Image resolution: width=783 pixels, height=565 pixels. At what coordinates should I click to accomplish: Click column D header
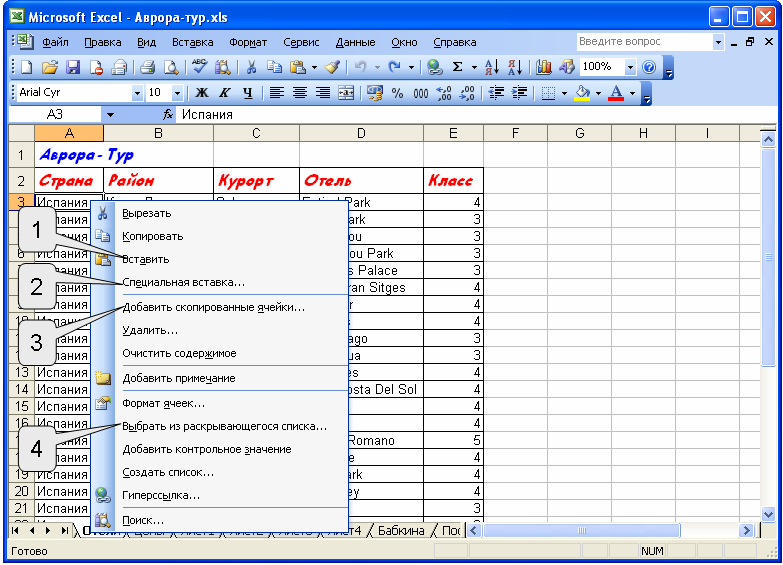click(x=361, y=133)
